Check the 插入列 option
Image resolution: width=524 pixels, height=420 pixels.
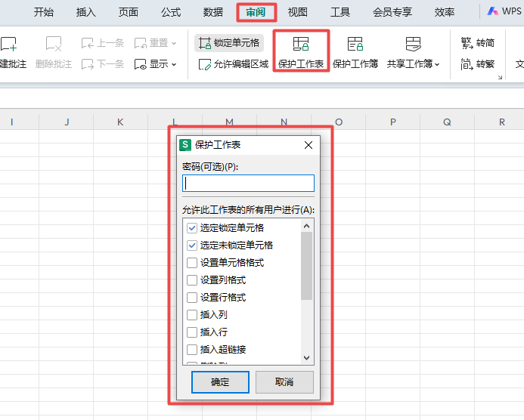[x=192, y=315]
